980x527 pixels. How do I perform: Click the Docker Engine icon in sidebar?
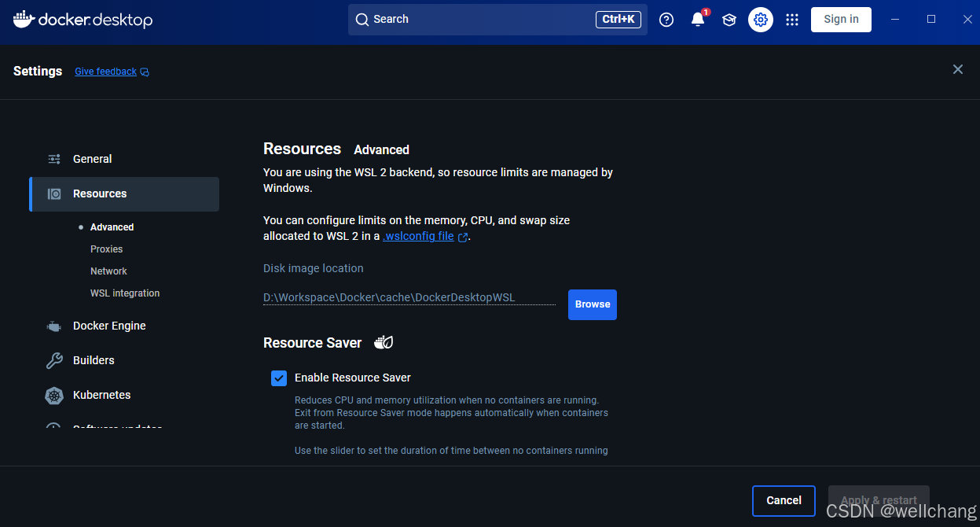tap(54, 326)
